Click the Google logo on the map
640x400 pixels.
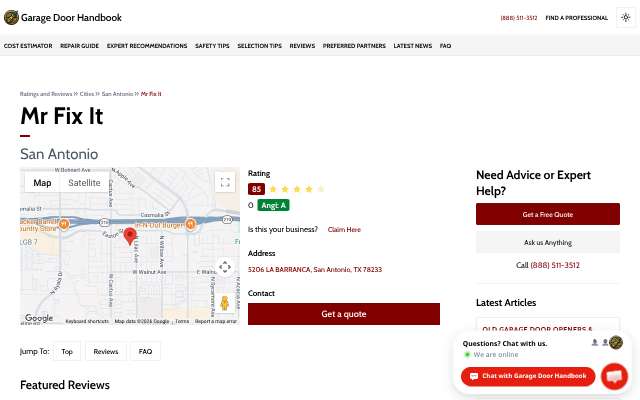[x=39, y=318]
